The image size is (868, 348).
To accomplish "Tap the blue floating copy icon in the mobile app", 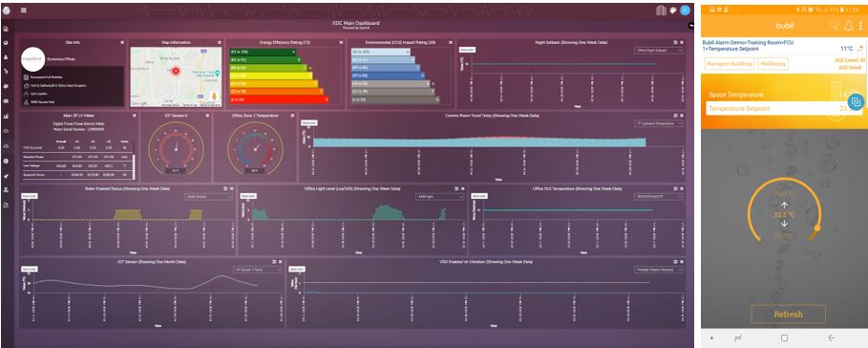I will 856,102.
